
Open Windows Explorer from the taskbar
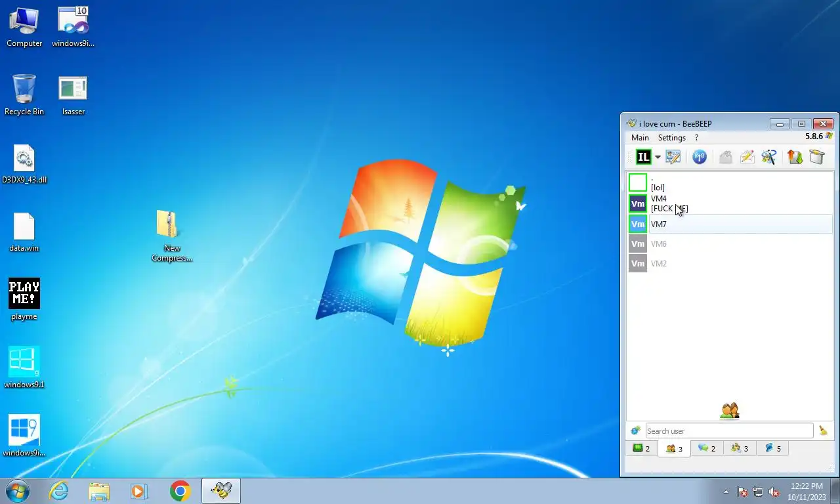click(99, 491)
